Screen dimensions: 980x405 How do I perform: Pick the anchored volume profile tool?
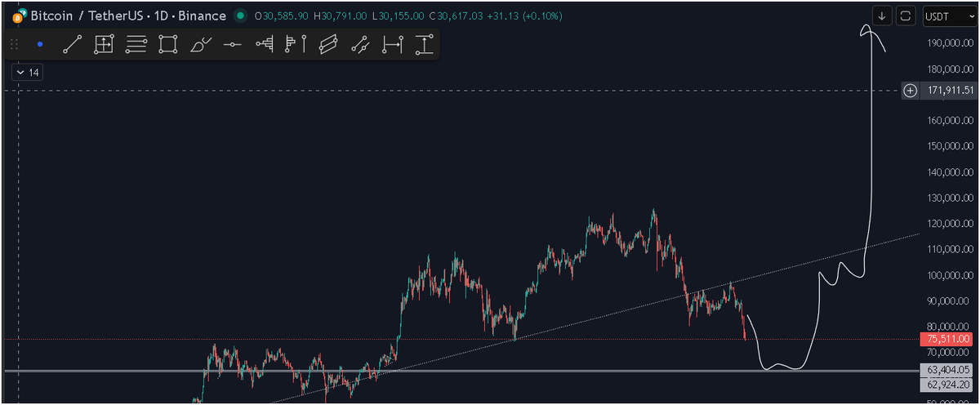(x=296, y=45)
